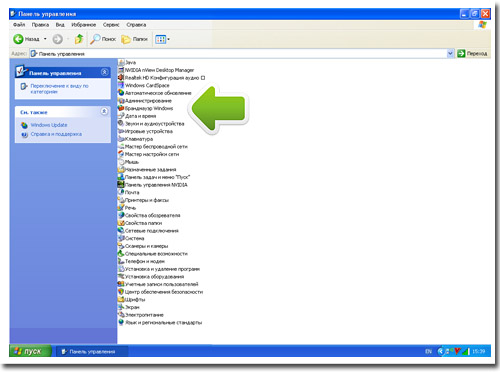Open the Сервис menu
The width and height of the screenshot is (500, 372).
tap(111, 25)
